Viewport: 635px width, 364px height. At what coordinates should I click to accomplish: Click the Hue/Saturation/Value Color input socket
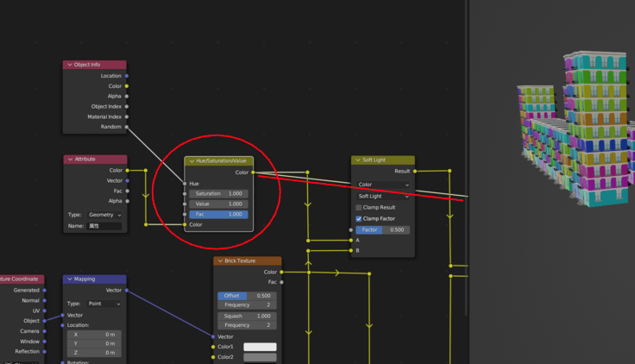tap(185, 225)
